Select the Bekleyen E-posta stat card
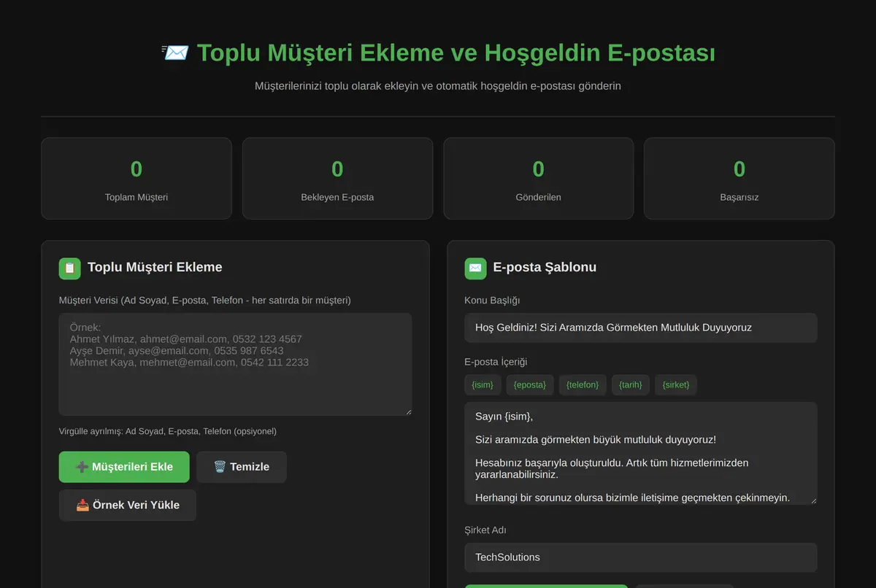 [337, 179]
